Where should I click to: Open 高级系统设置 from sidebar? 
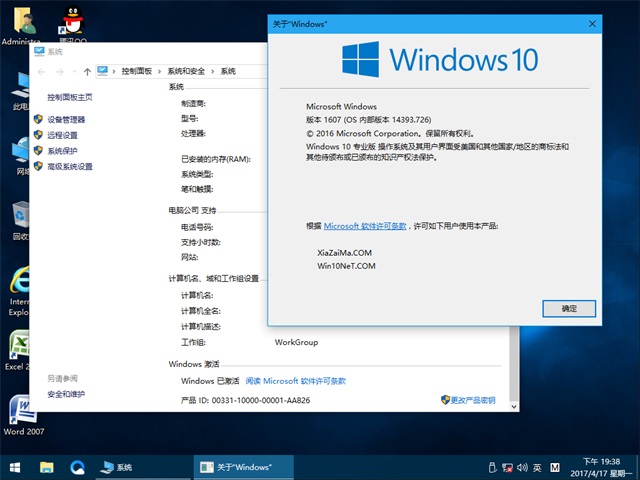tap(69, 167)
